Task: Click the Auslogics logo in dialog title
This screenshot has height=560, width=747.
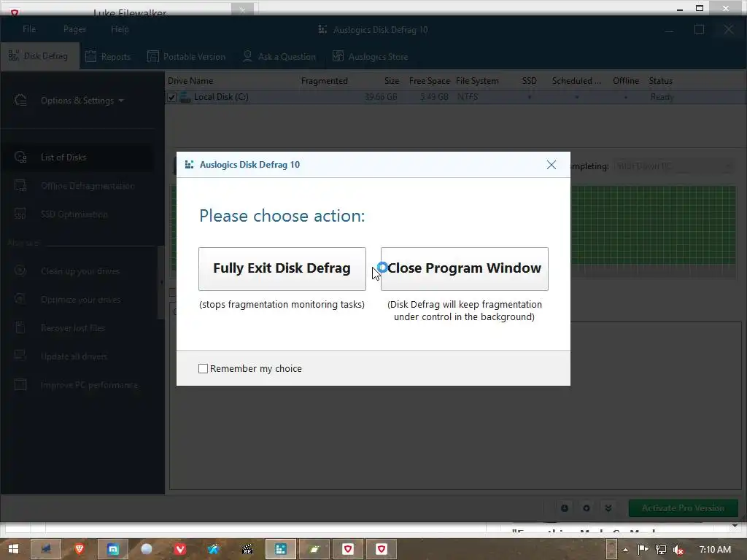Action: pyautogui.click(x=189, y=165)
